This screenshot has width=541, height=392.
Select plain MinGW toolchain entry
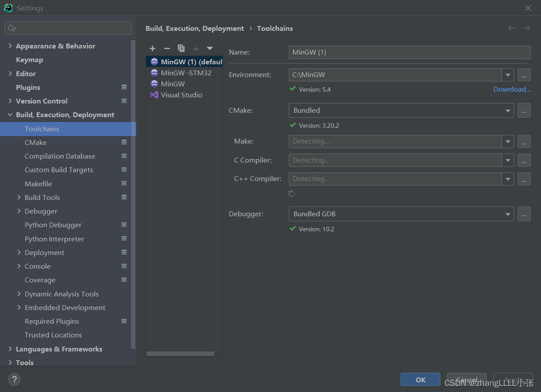tap(184, 84)
